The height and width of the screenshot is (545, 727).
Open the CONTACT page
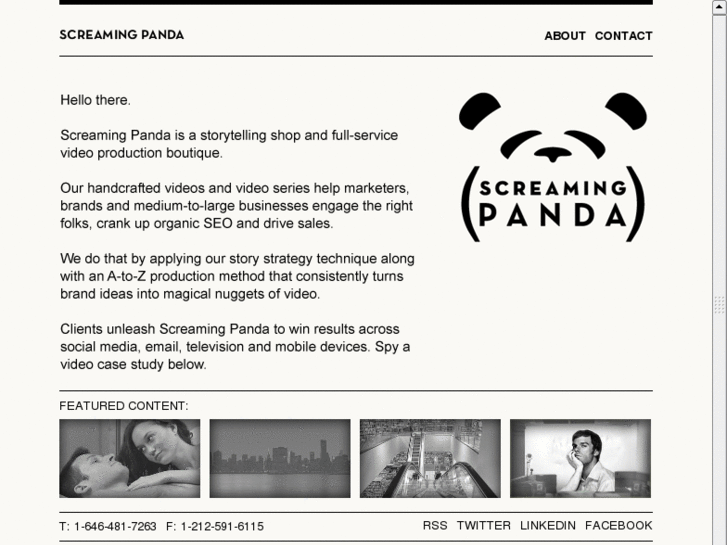tap(624, 36)
